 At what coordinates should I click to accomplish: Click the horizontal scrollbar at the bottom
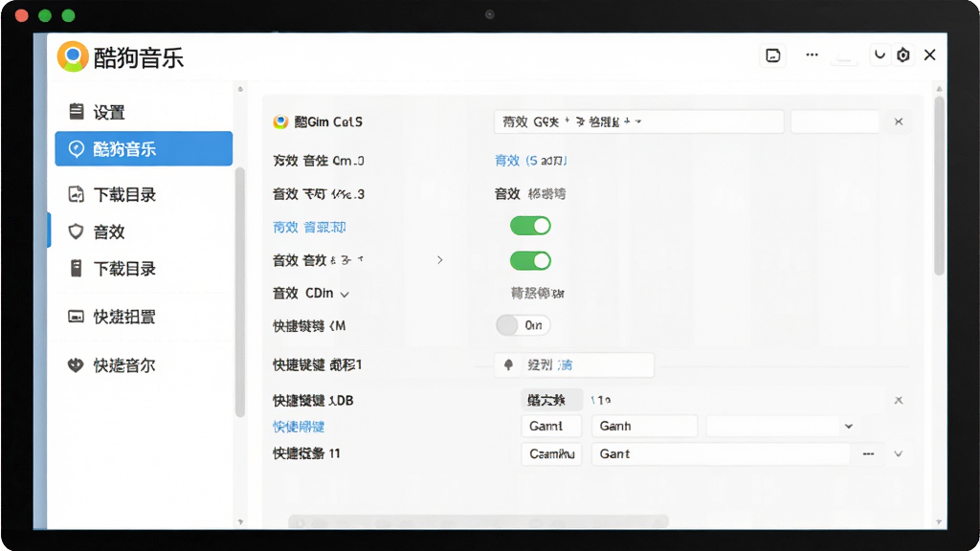point(479,521)
